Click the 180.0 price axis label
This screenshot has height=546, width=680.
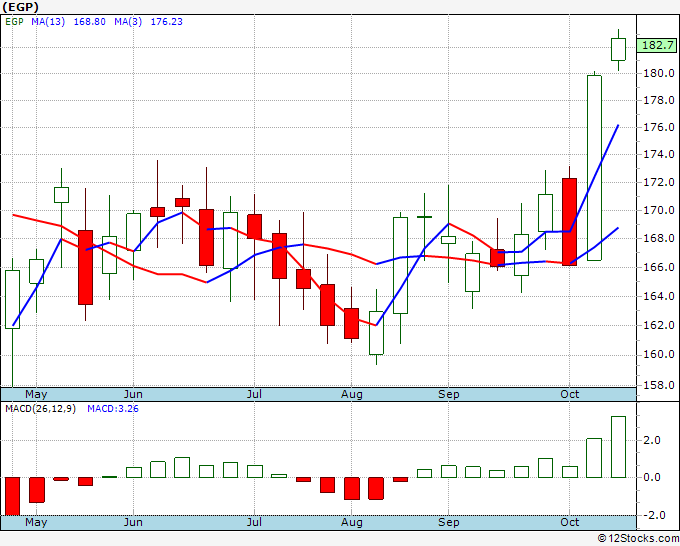tap(658, 73)
